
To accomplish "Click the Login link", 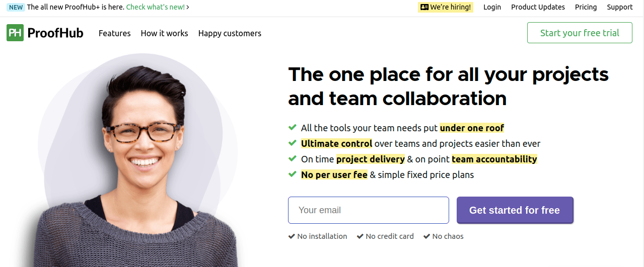I will click(x=492, y=7).
